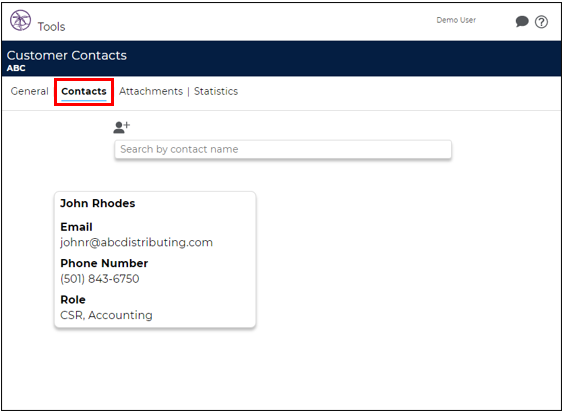564x413 pixels.
Task: Click the phone number (501) 843-6750
Action: click(100, 279)
